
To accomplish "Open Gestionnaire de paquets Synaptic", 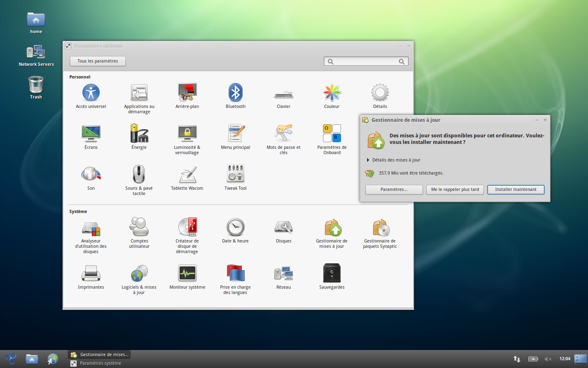I will 380,233.
